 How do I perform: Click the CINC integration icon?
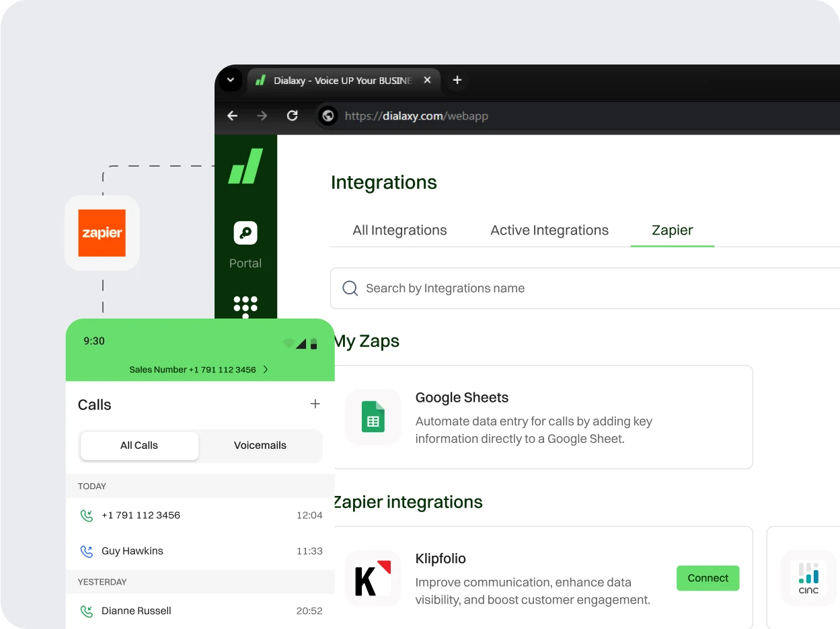tap(808, 578)
